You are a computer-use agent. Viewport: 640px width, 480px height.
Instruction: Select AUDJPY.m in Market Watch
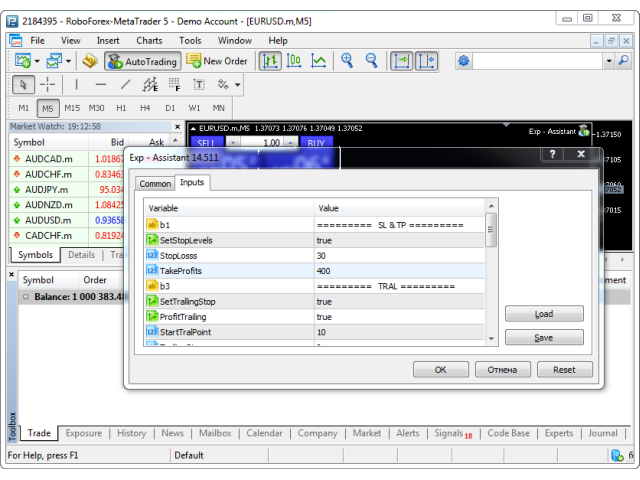pyautogui.click(x=47, y=190)
